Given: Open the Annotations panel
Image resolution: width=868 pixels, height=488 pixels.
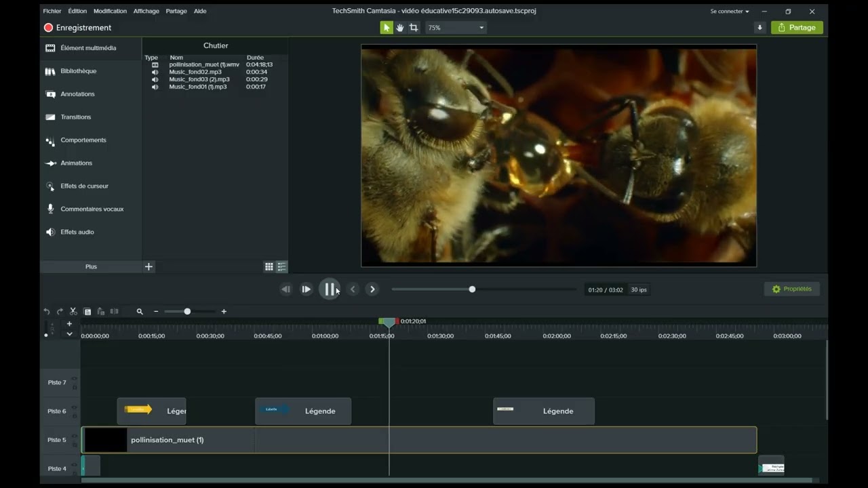Looking at the screenshot, I should (77, 94).
